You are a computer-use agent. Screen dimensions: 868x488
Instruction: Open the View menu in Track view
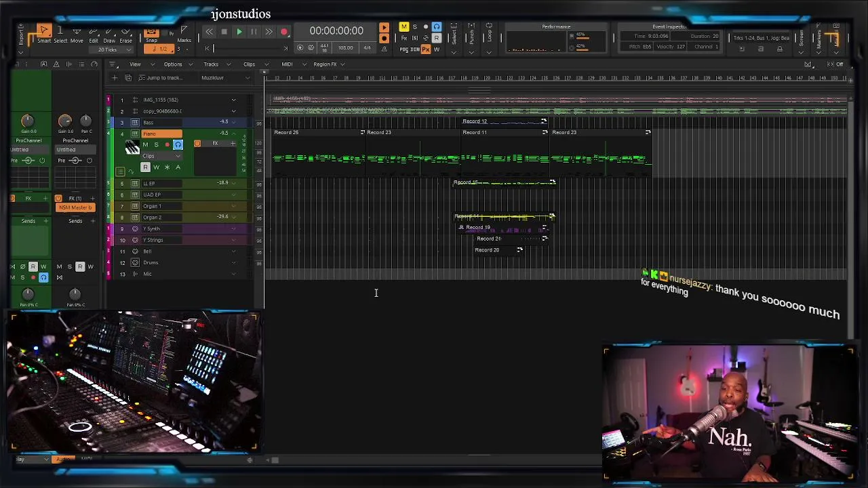135,64
